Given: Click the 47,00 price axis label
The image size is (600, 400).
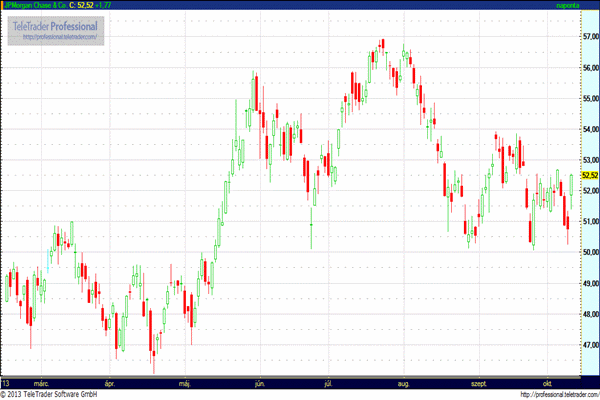Looking at the screenshot, I should (x=589, y=345).
